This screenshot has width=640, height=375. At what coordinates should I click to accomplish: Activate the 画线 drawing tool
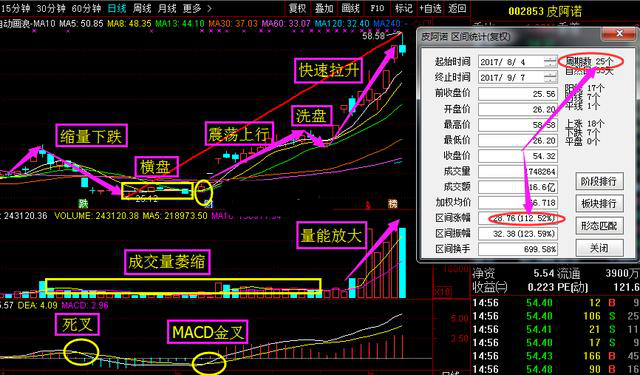click(351, 8)
